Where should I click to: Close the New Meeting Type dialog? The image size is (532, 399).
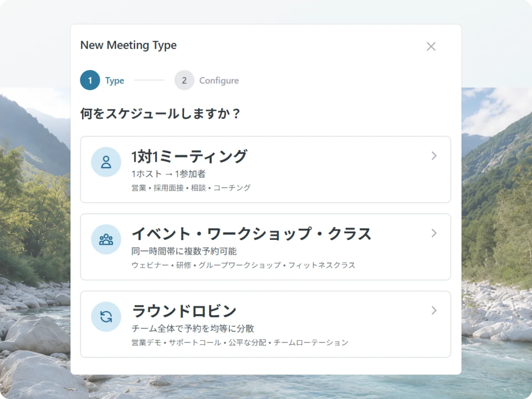click(431, 47)
